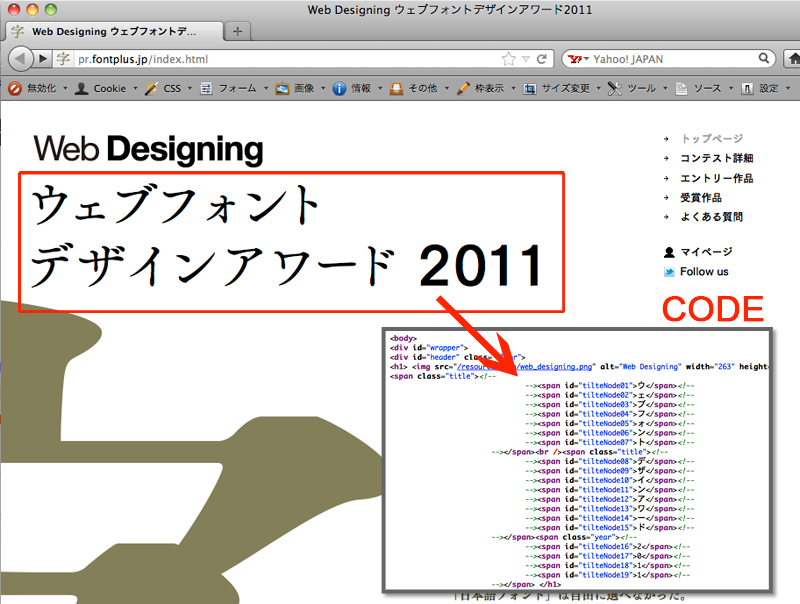Expand the 情報 dropdown arrow
Viewport: 800px width, 604px height.
pyautogui.click(x=380, y=89)
